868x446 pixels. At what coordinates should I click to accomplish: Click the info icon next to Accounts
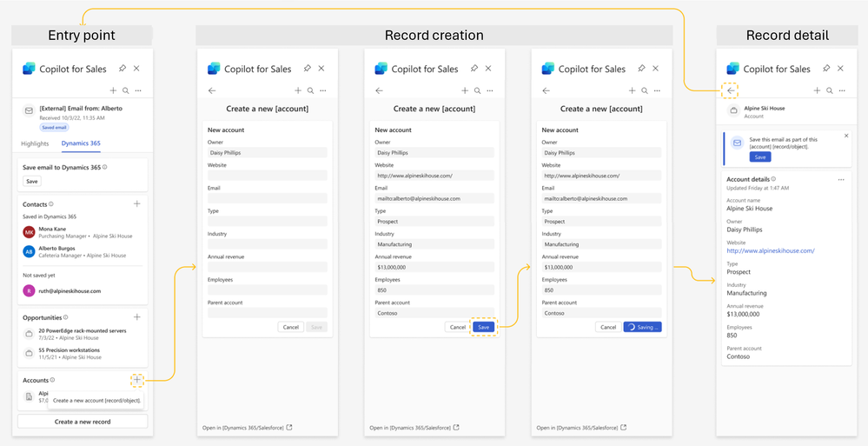point(53,380)
